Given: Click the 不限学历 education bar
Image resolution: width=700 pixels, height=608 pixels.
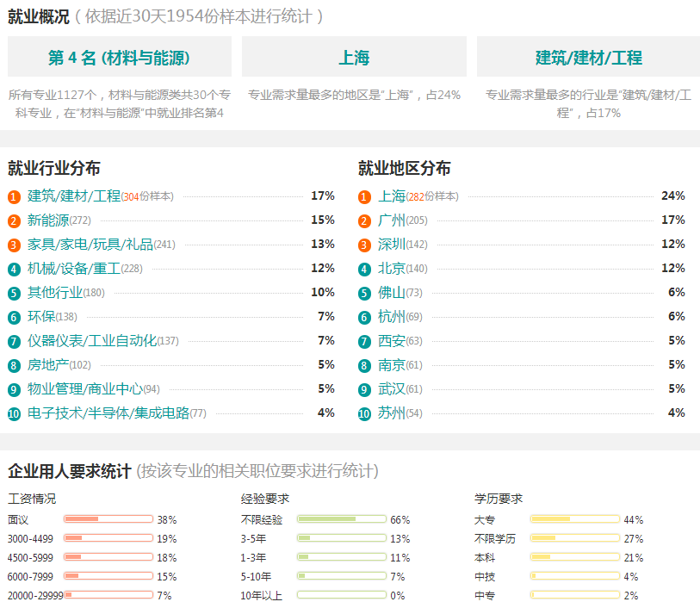Looking at the screenshot, I should point(575,538).
